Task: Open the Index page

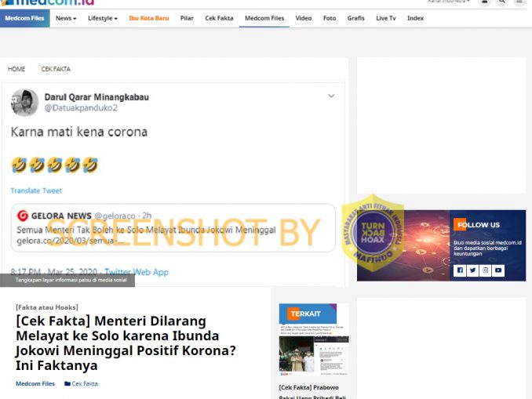Action: click(x=415, y=18)
